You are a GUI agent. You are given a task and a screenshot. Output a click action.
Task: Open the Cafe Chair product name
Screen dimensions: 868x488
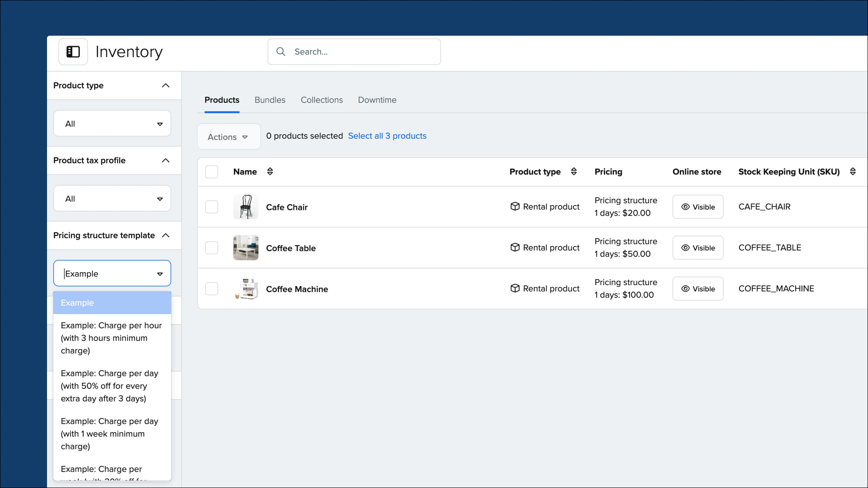tap(287, 207)
